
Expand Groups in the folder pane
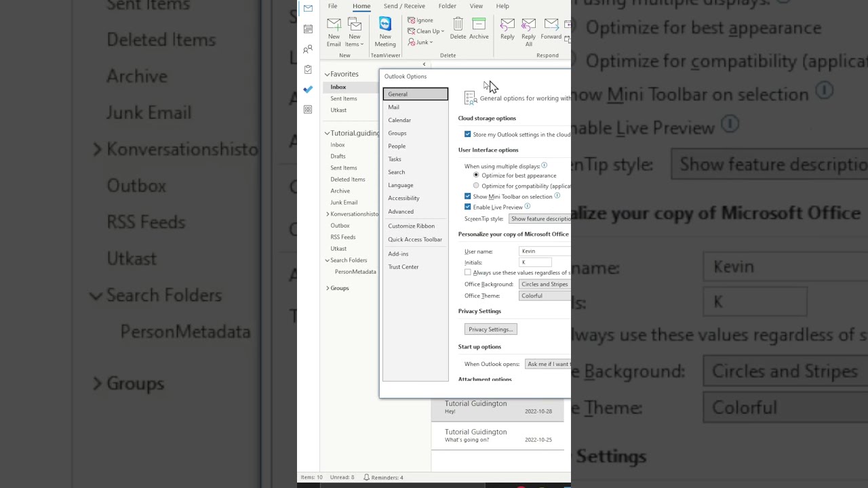(x=328, y=288)
